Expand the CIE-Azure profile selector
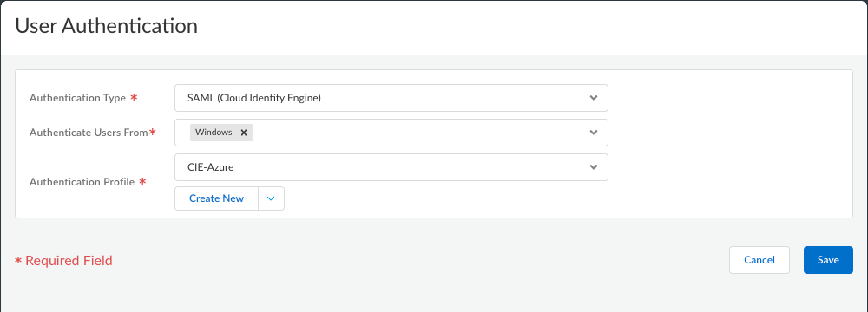This screenshot has height=312, width=868. click(391, 167)
